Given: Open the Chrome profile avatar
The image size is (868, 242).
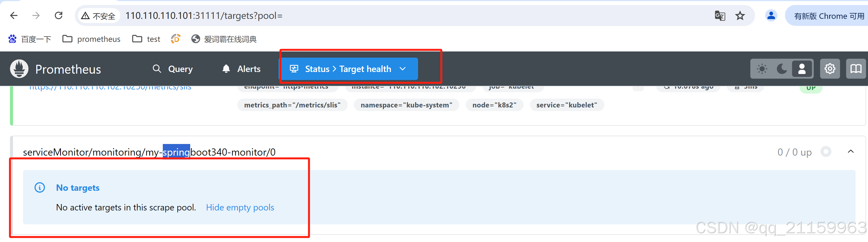Looking at the screenshot, I should click(771, 16).
